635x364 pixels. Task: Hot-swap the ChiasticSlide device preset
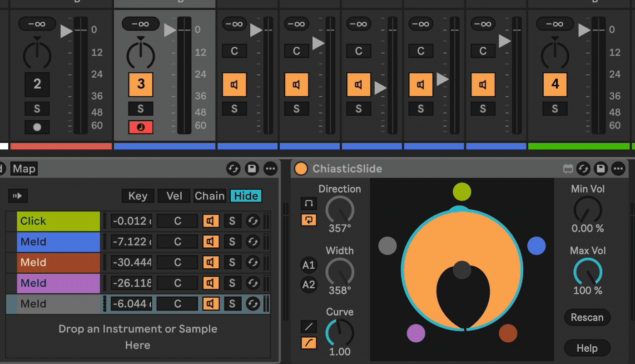tap(584, 169)
